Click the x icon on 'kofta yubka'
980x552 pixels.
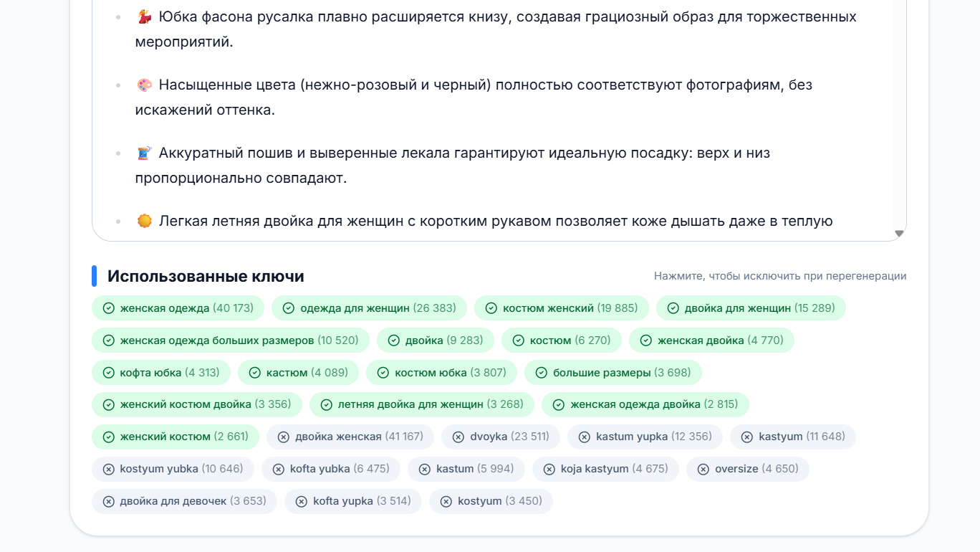tap(279, 469)
